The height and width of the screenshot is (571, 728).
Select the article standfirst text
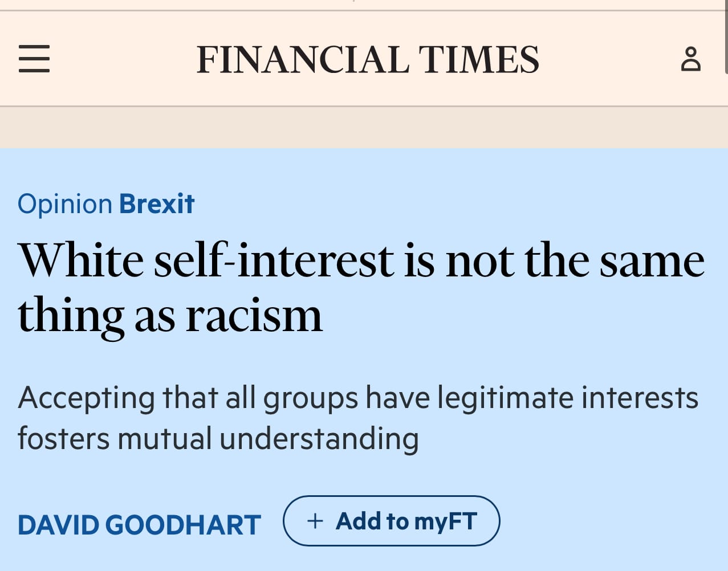click(359, 417)
